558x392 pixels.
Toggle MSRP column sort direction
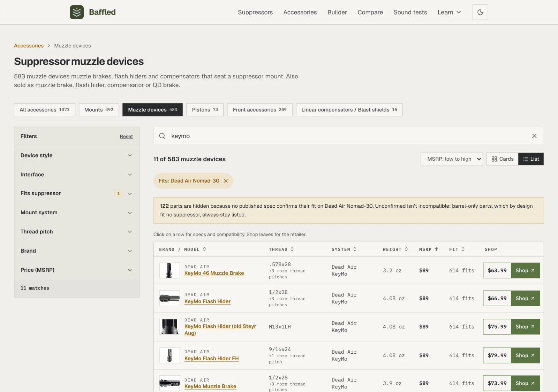tap(429, 249)
